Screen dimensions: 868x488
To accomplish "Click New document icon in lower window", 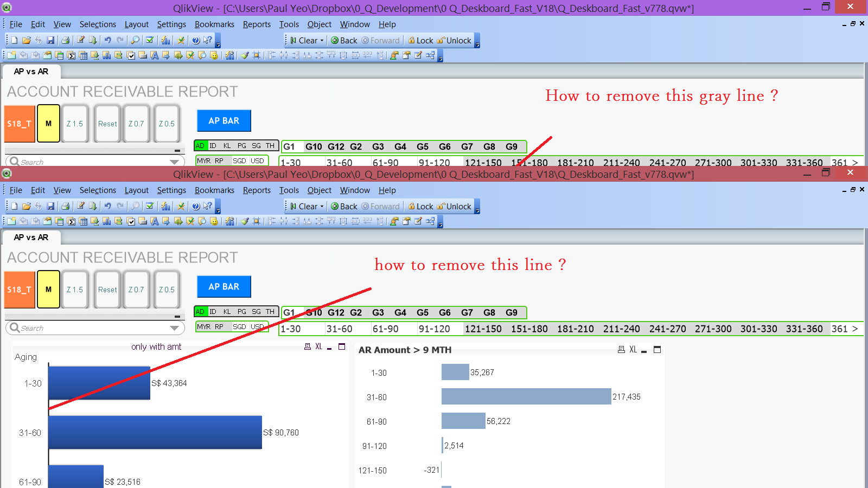I will click(x=14, y=206).
